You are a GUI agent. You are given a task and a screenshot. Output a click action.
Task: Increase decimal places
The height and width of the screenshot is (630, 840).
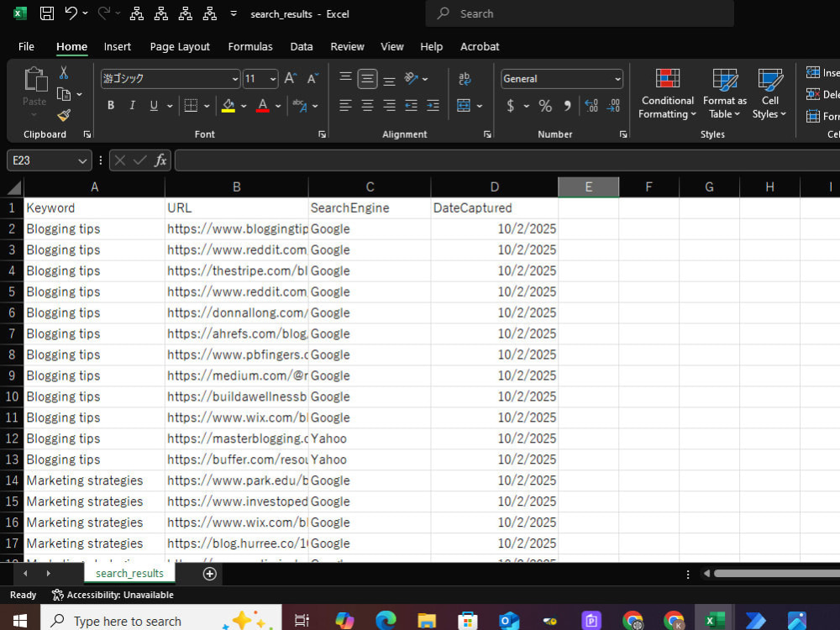591,106
